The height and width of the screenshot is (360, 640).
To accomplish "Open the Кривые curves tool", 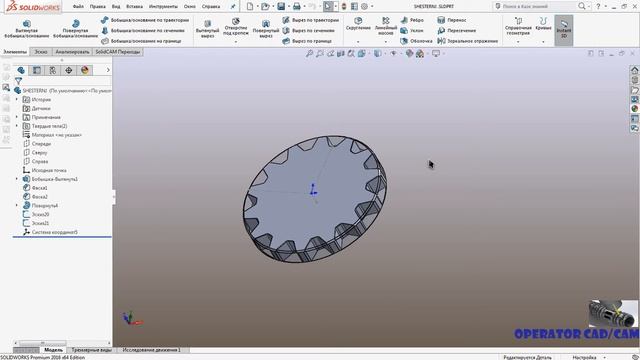I will click(543, 24).
